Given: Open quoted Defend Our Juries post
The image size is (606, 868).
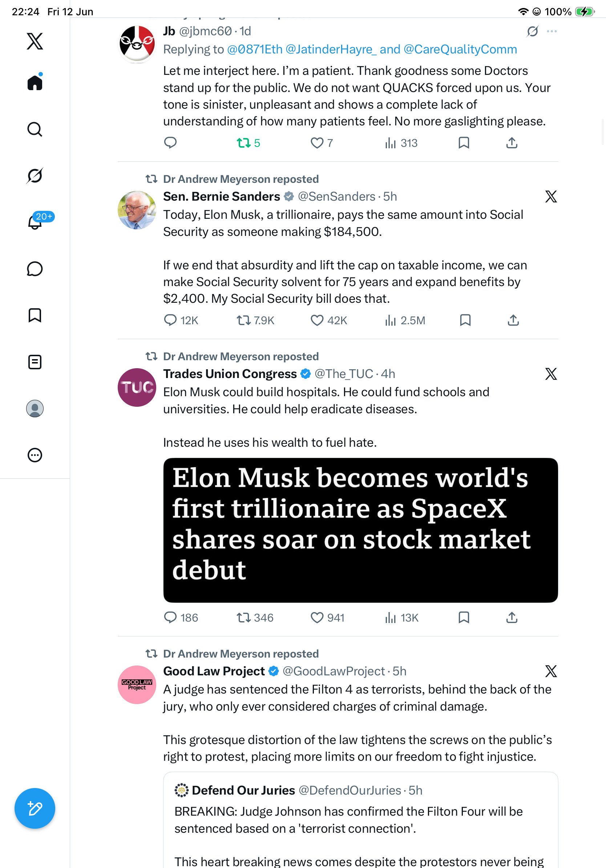Looking at the screenshot, I should pos(360,820).
